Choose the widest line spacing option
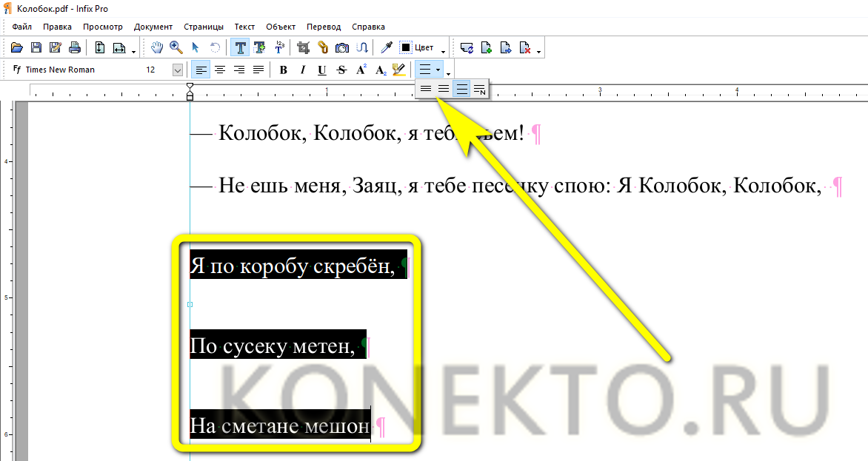The image size is (868, 461). click(x=461, y=90)
